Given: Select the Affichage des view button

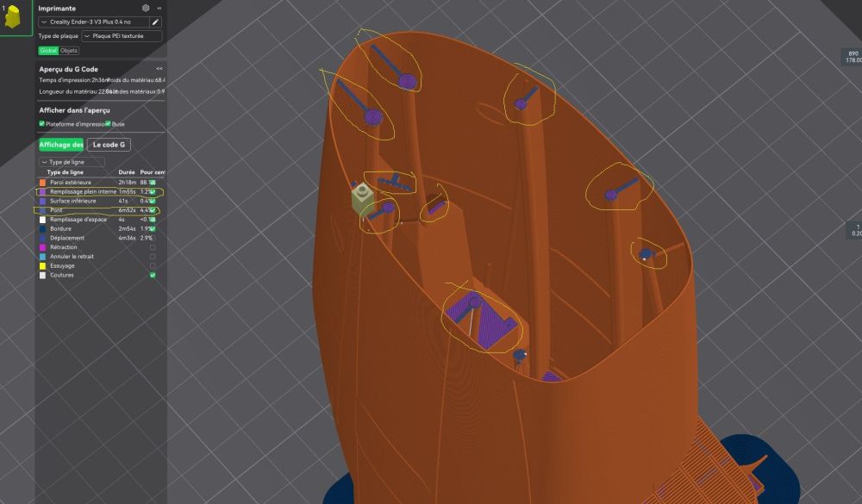Looking at the screenshot, I should point(61,145).
